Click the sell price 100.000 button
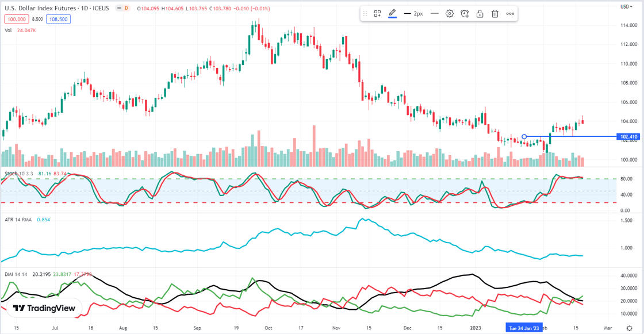Viewport: 644px width, 334px height. 17,20
